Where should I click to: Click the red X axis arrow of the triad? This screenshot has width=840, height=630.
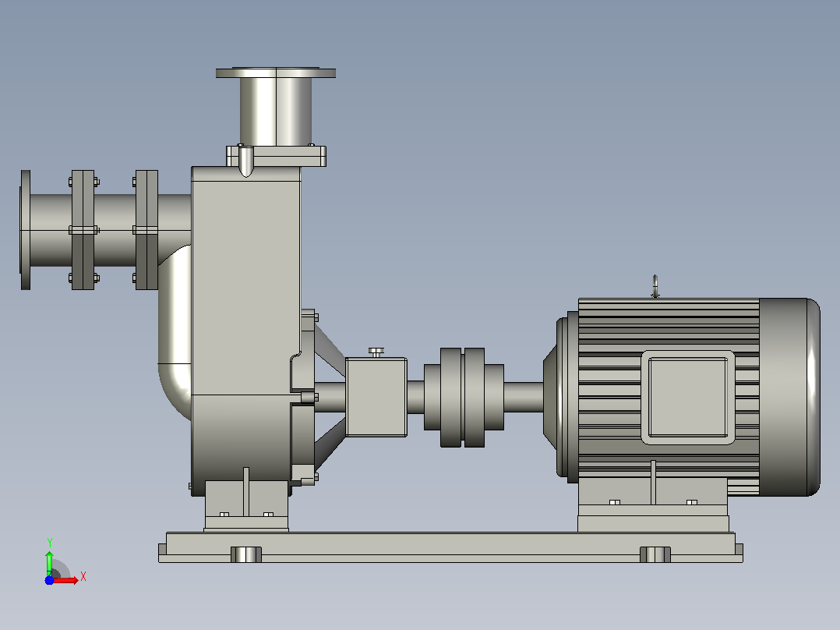[66, 580]
